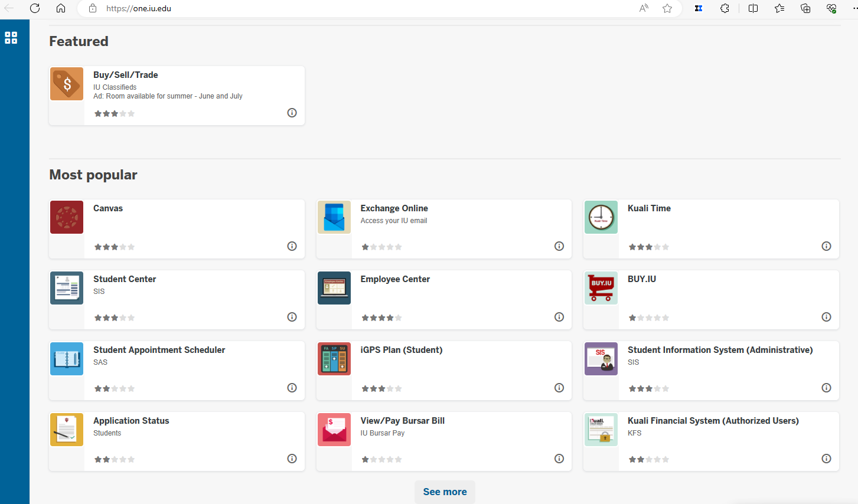This screenshot has width=858, height=504.
Task: Open browser collections panel
Action: coord(805,8)
